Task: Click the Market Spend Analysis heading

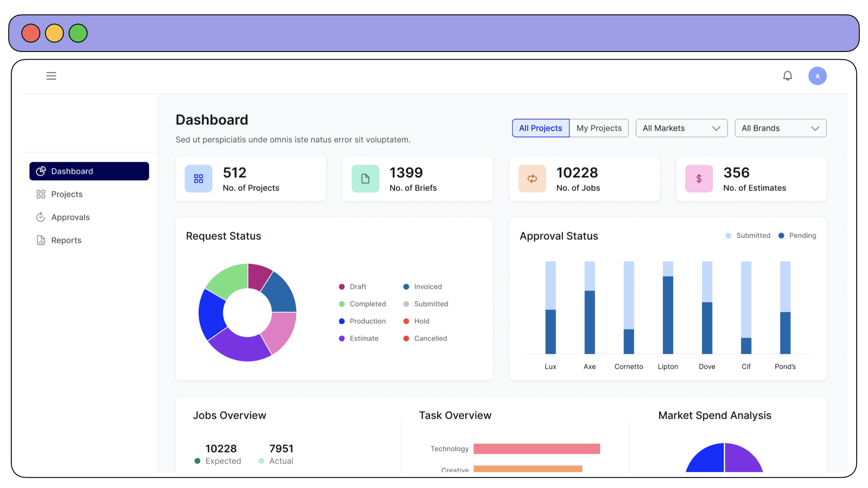Action: point(715,416)
